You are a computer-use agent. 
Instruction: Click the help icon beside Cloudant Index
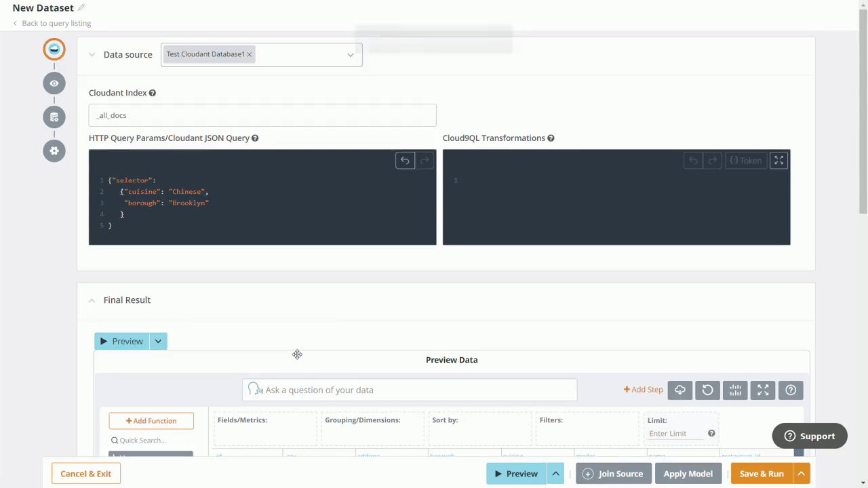(153, 93)
